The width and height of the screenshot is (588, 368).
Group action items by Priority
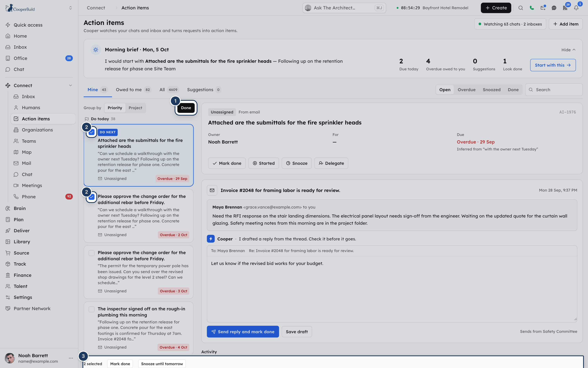coord(115,108)
